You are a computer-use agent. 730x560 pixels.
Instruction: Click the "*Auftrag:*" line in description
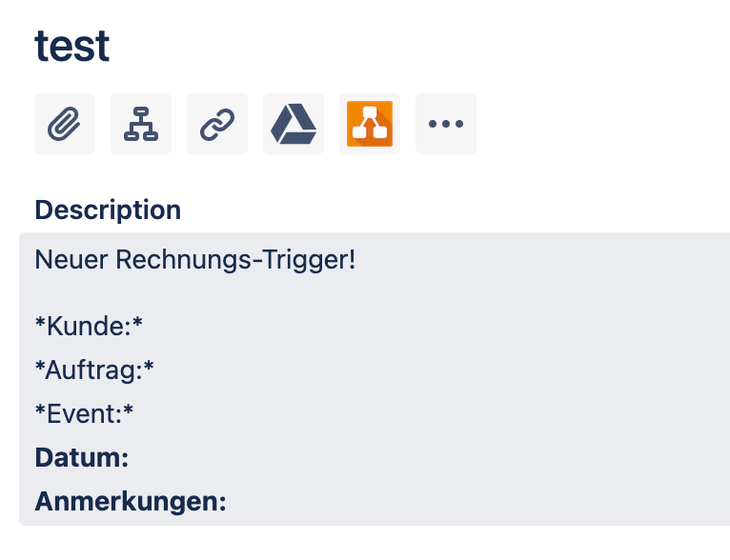click(x=94, y=370)
